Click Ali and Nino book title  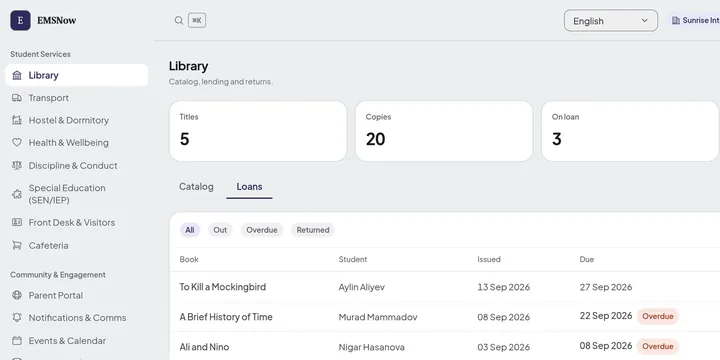[x=204, y=347]
